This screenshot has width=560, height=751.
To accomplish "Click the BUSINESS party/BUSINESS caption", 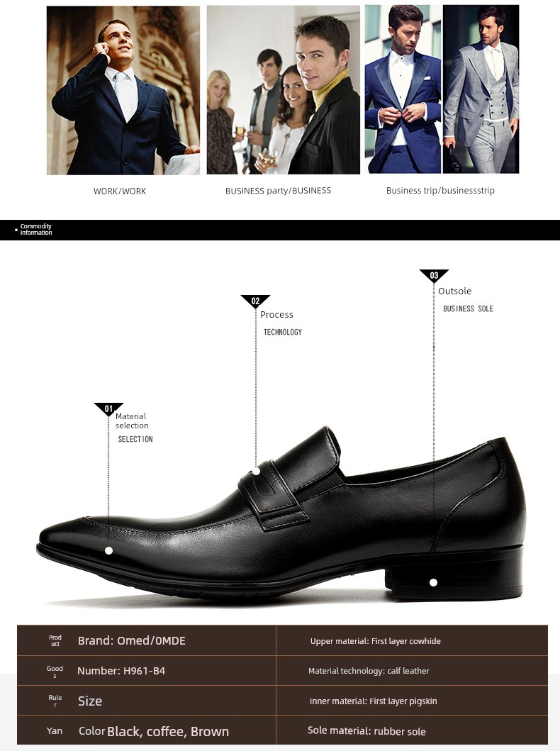I will pyautogui.click(x=278, y=191).
